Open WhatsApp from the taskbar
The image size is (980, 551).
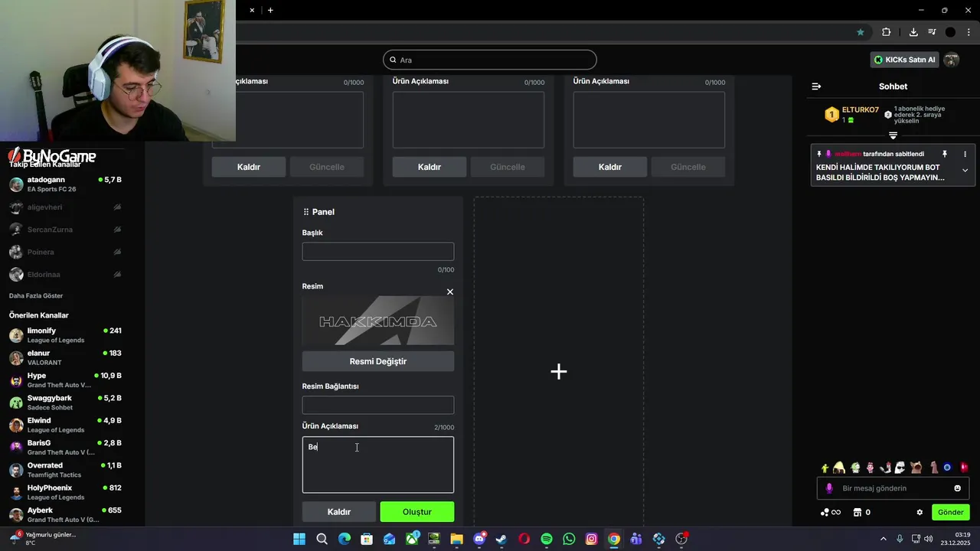click(569, 539)
